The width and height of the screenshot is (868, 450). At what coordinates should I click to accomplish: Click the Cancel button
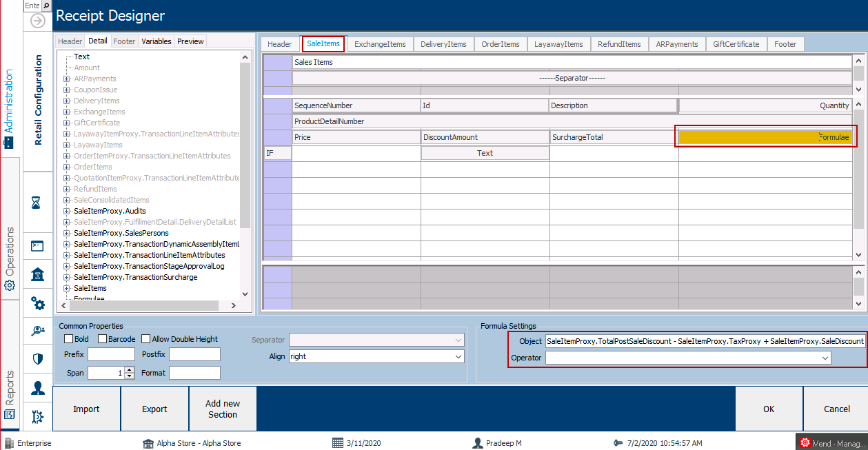[837, 409]
